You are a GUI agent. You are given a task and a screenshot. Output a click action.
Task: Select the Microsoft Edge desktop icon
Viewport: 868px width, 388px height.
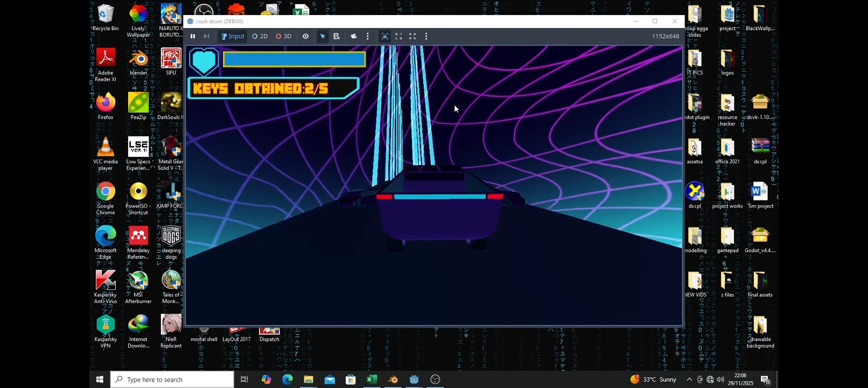106,242
